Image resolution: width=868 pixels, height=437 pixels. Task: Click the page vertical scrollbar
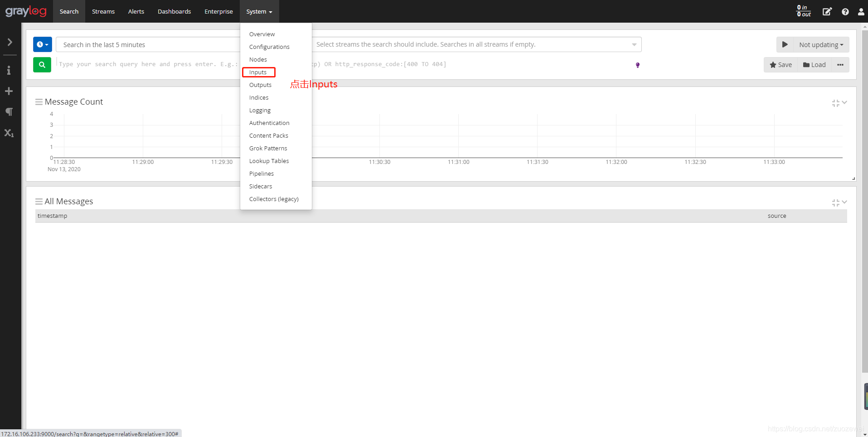(865, 202)
